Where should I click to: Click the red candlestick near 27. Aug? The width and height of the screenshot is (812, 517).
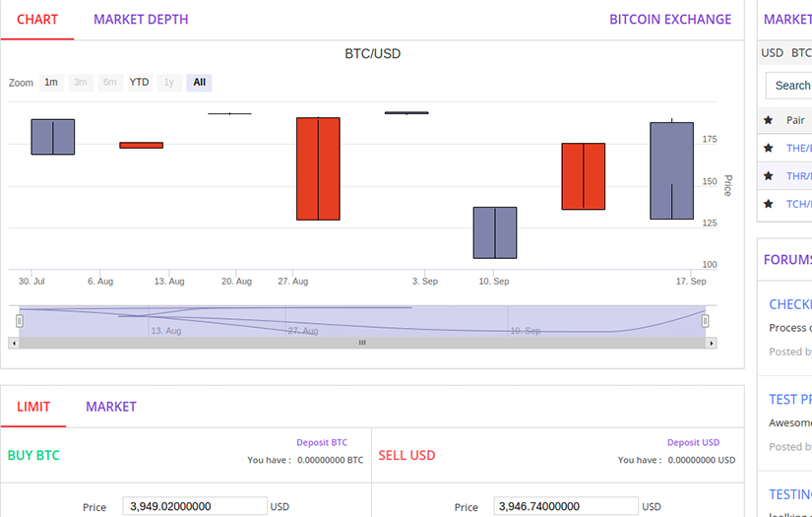(x=318, y=168)
